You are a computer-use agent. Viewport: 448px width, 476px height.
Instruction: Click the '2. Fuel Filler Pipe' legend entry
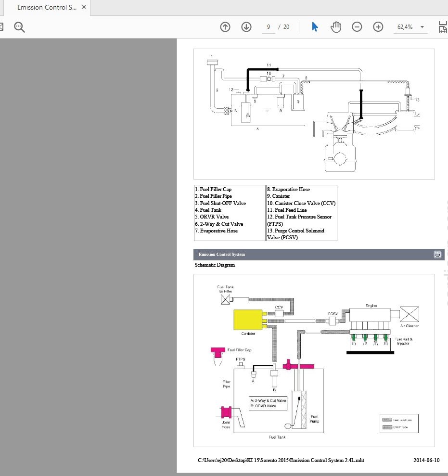(213, 196)
